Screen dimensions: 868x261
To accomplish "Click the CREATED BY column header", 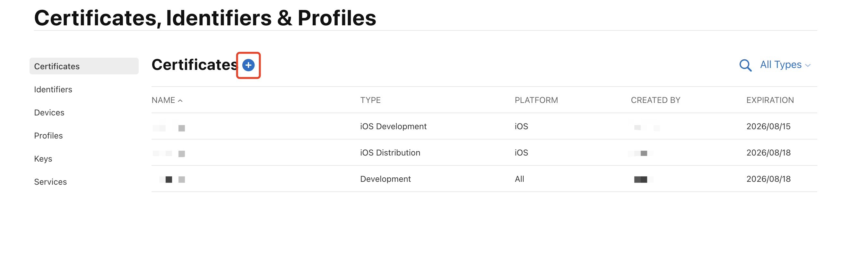I will (655, 100).
